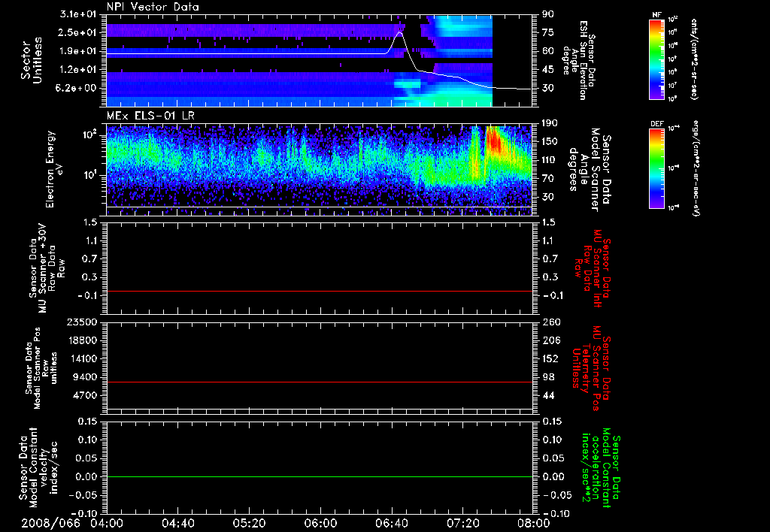Click the "75" sun elevation tick label
The height and width of the screenshot is (532, 770).
pos(548,32)
